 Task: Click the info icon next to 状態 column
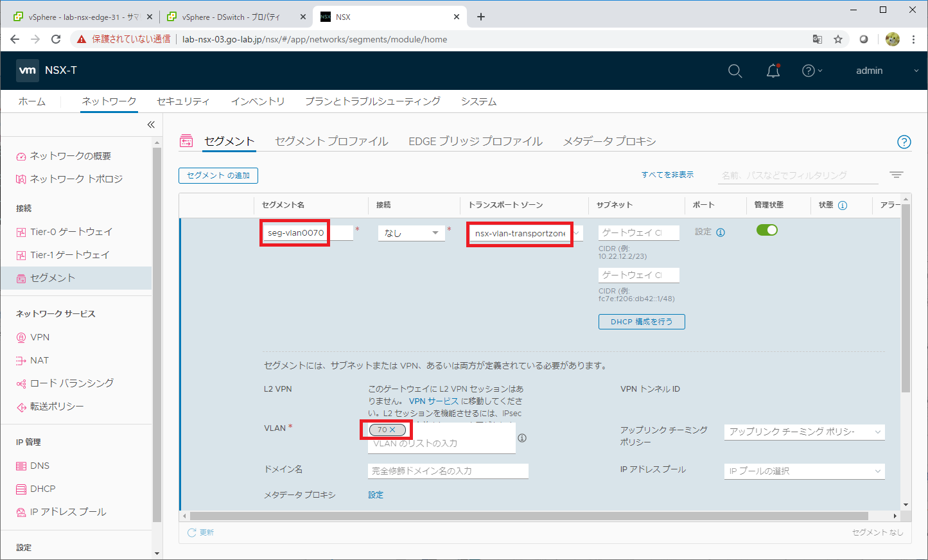point(843,206)
